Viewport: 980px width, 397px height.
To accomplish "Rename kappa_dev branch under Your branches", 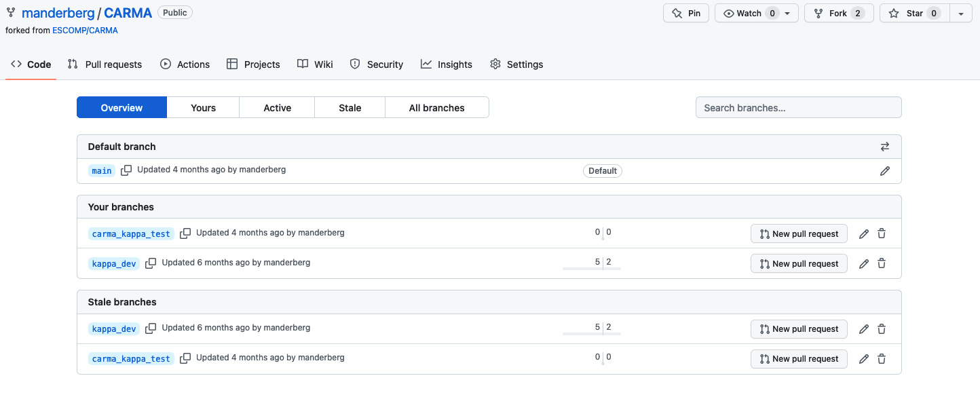I will (863, 264).
